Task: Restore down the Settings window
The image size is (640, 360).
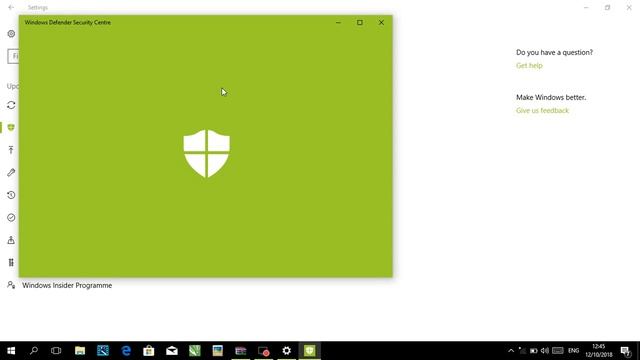Action: click(x=607, y=7)
